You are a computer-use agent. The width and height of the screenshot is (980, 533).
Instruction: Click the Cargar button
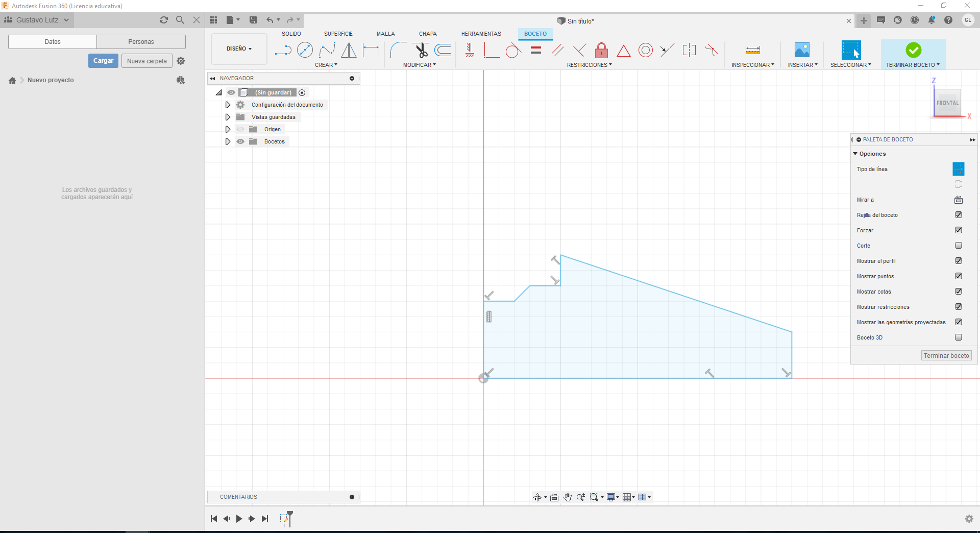tap(103, 61)
